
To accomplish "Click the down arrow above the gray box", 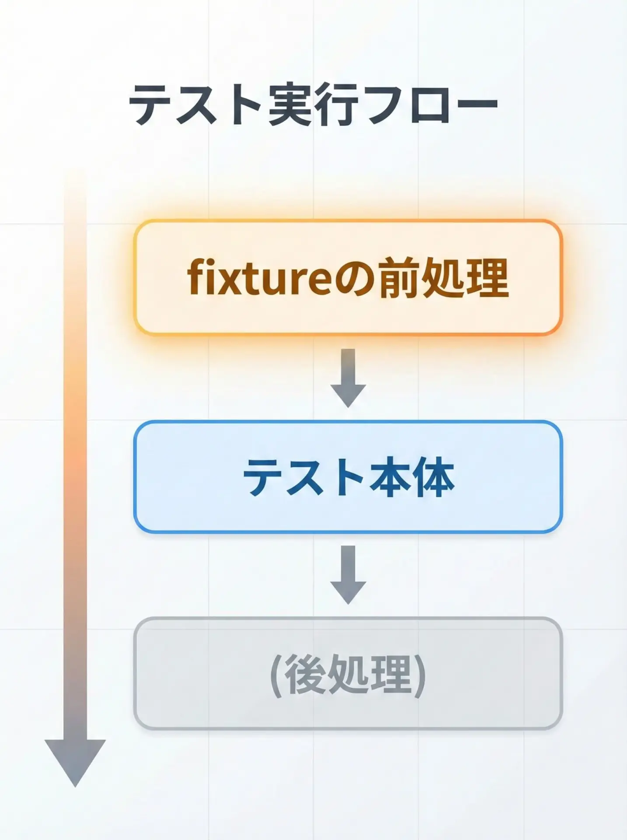I will pos(348,574).
